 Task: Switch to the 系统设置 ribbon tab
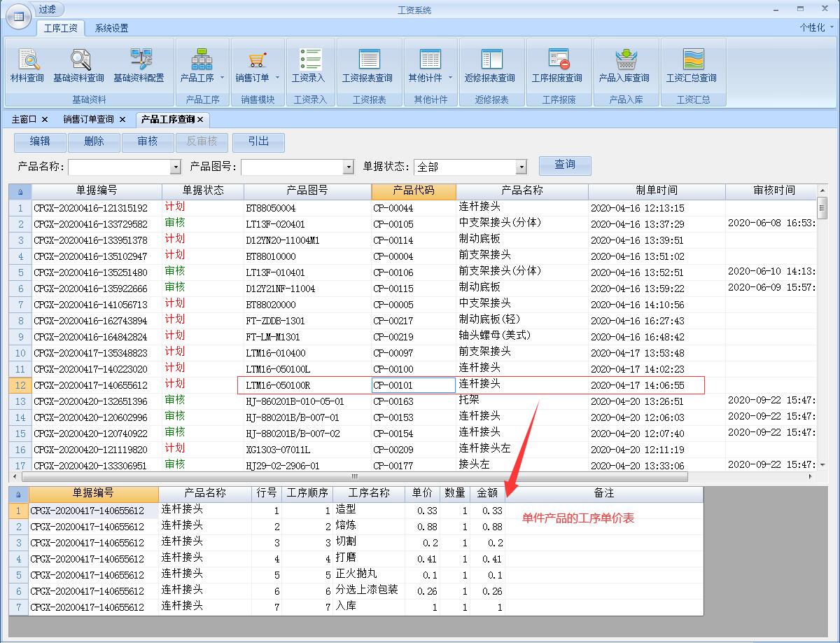(x=112, y=28)
